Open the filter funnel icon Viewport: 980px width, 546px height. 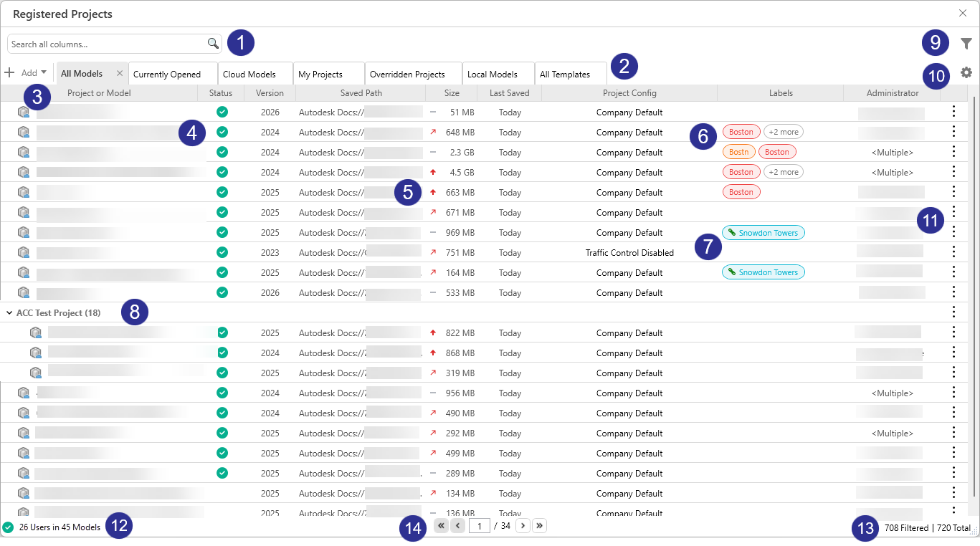pyautogui.click(x=966, y=44)
